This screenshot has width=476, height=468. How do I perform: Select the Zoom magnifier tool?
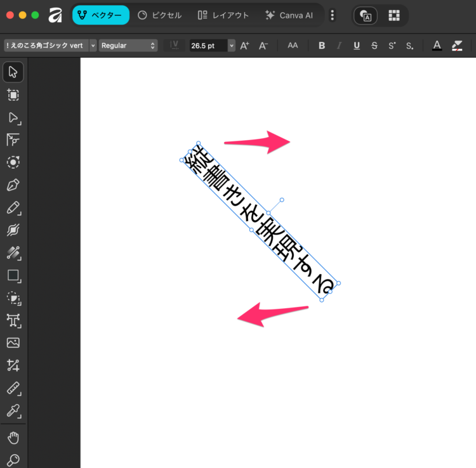(x=13, y=460)
